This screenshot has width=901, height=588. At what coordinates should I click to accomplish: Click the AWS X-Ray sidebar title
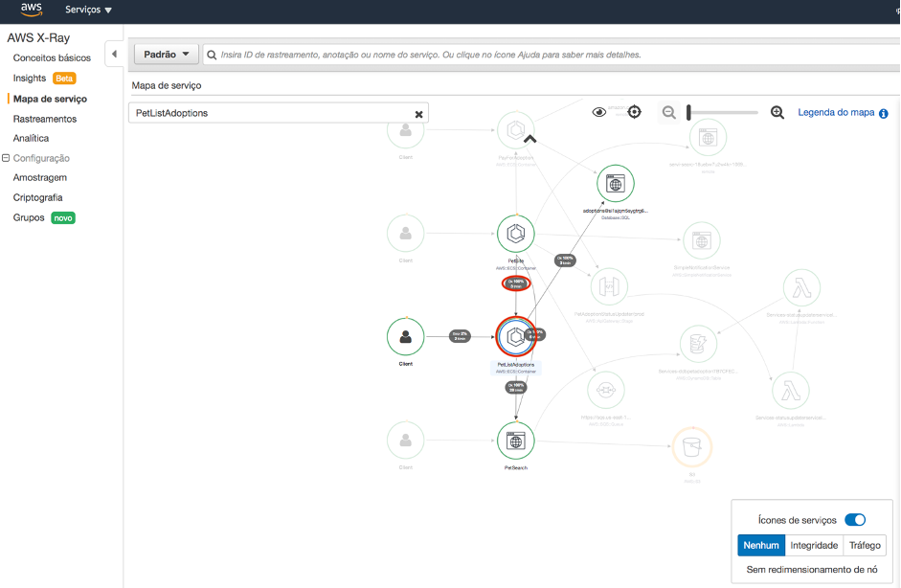(38, 38)
